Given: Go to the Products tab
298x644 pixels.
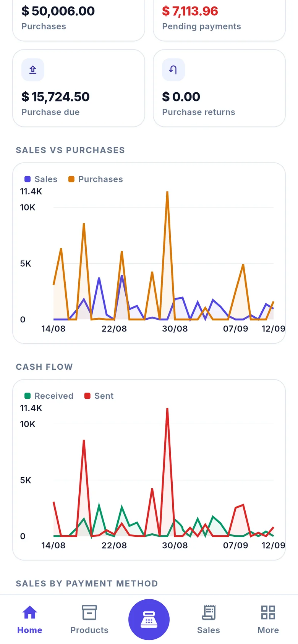Looking at the screenshot, I should (x=89, y=620).
